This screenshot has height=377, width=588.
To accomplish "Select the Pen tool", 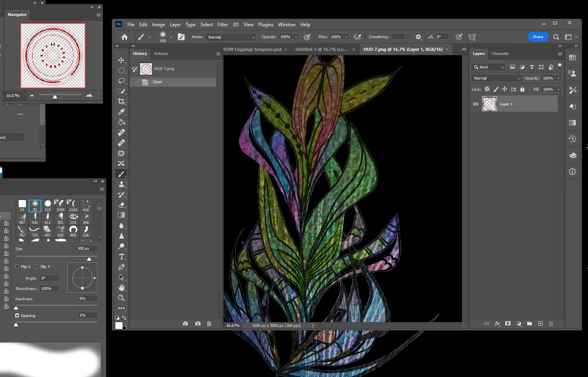I will point(121,267).
